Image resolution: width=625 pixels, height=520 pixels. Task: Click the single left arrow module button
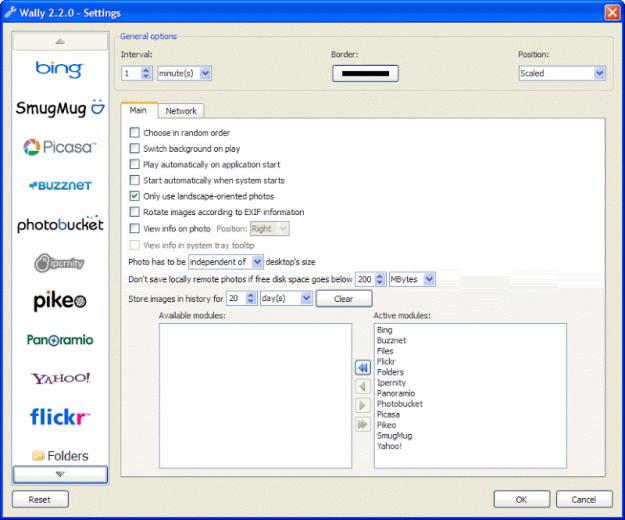coord(362,386)
